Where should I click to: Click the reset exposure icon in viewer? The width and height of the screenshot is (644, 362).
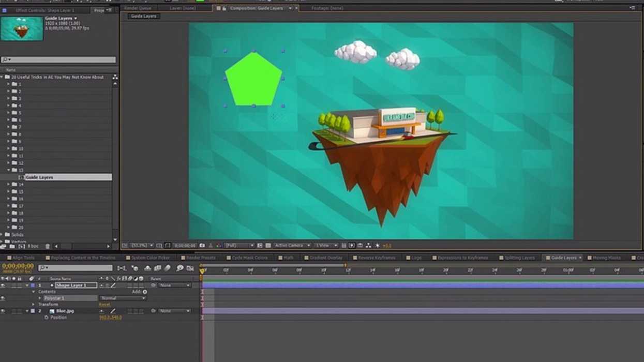pos(378,246)
